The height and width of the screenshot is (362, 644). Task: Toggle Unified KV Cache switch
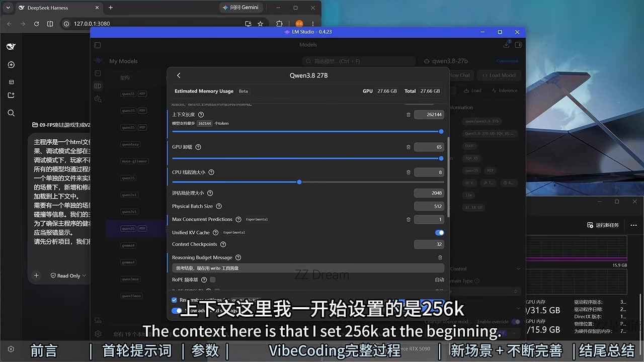coord(440,232)
